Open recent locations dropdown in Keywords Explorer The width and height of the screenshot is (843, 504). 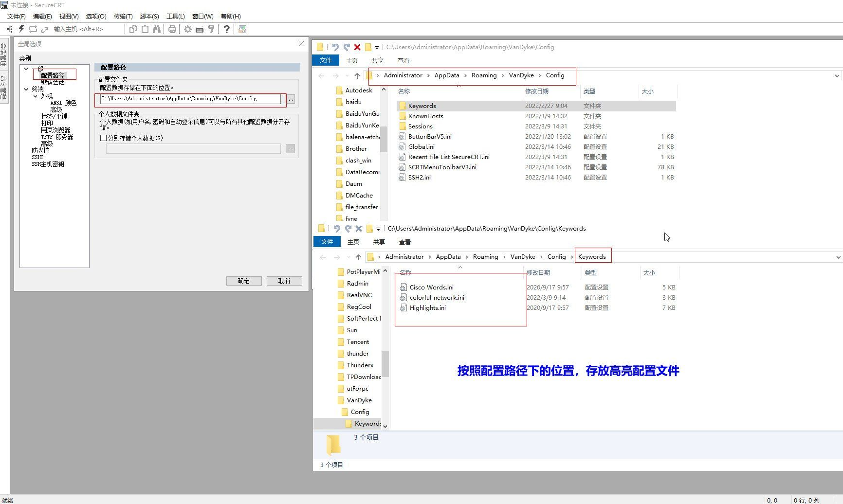(348, 257)
